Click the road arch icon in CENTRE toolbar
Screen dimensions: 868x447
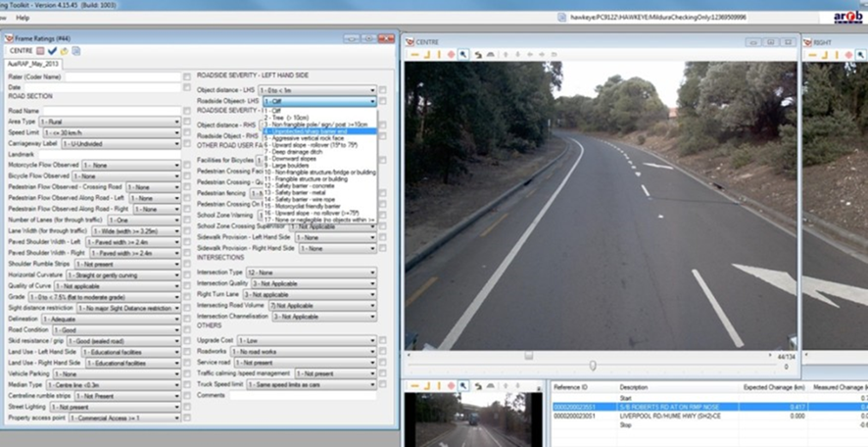pyautogui.click(x=490, y=54)
